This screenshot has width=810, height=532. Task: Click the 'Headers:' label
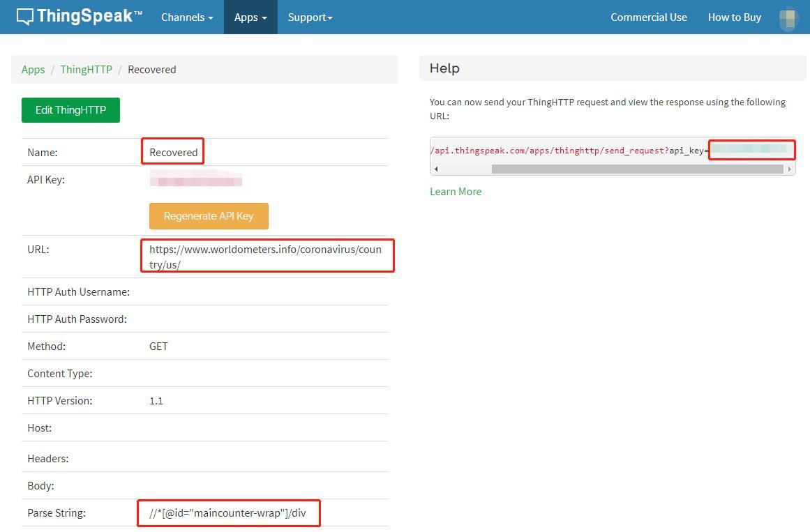48,459
